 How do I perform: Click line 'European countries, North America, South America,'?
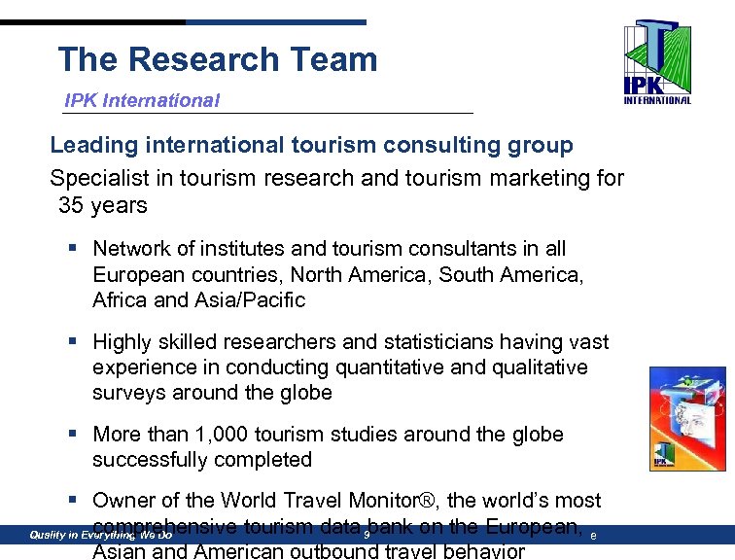coord(338,274)
